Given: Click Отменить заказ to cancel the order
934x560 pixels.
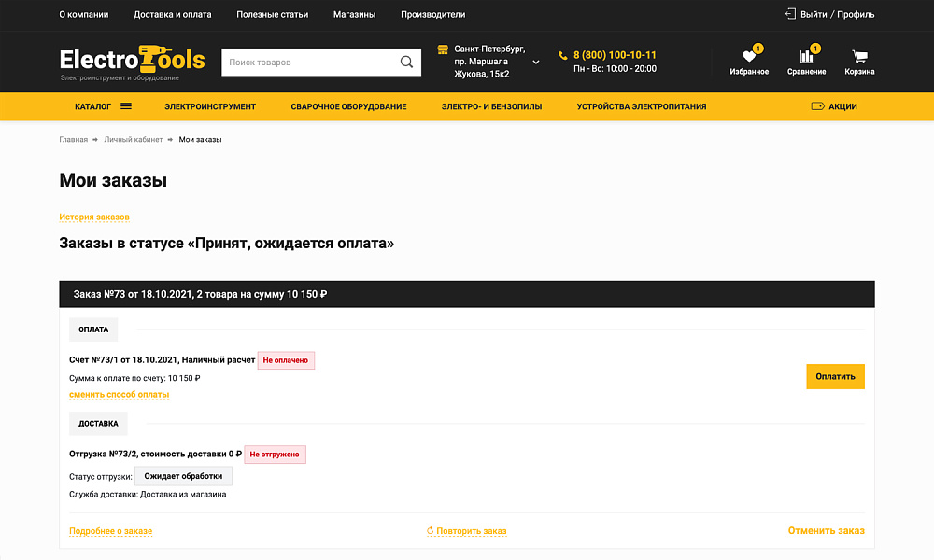Looking at the screenshot, I should tap(826, 529).
